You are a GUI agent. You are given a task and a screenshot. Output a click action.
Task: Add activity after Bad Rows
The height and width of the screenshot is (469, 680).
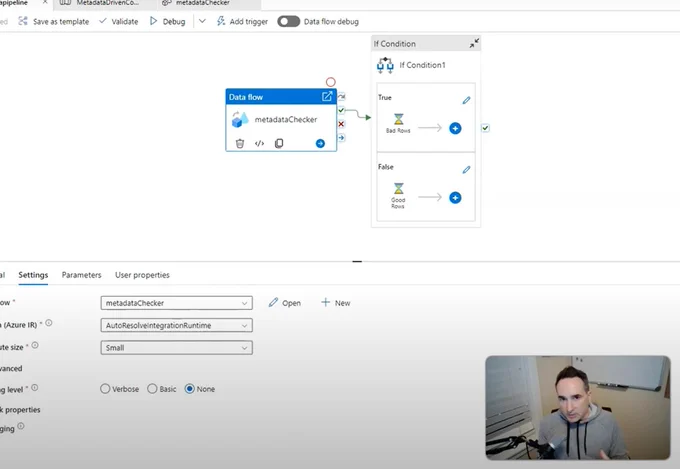455,128
